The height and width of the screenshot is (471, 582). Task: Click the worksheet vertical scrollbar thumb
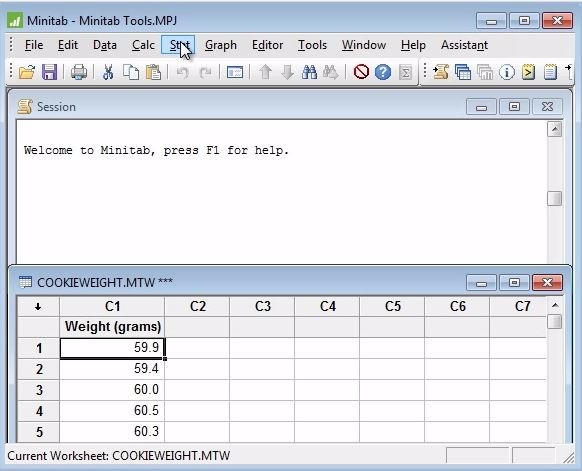coord(555,321)
